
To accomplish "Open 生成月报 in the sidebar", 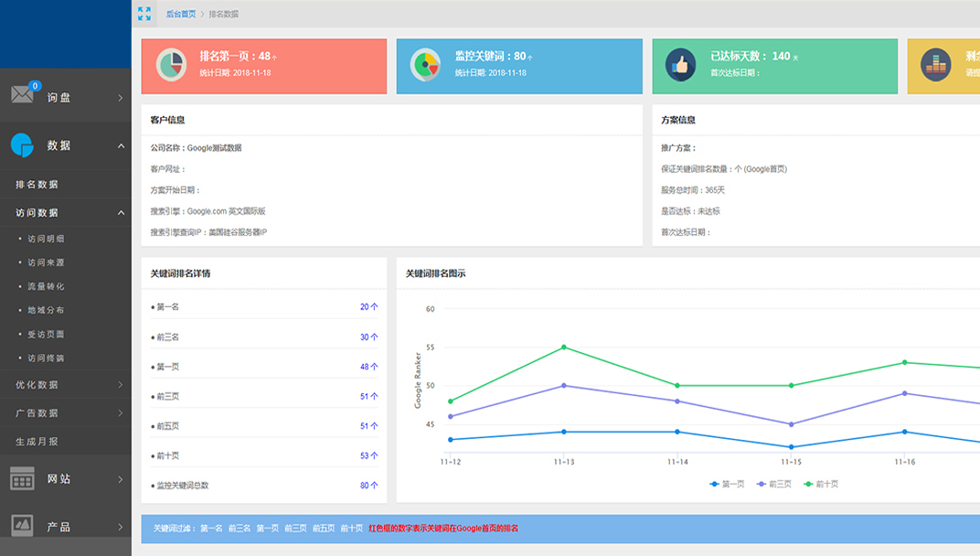I will 37,442.
